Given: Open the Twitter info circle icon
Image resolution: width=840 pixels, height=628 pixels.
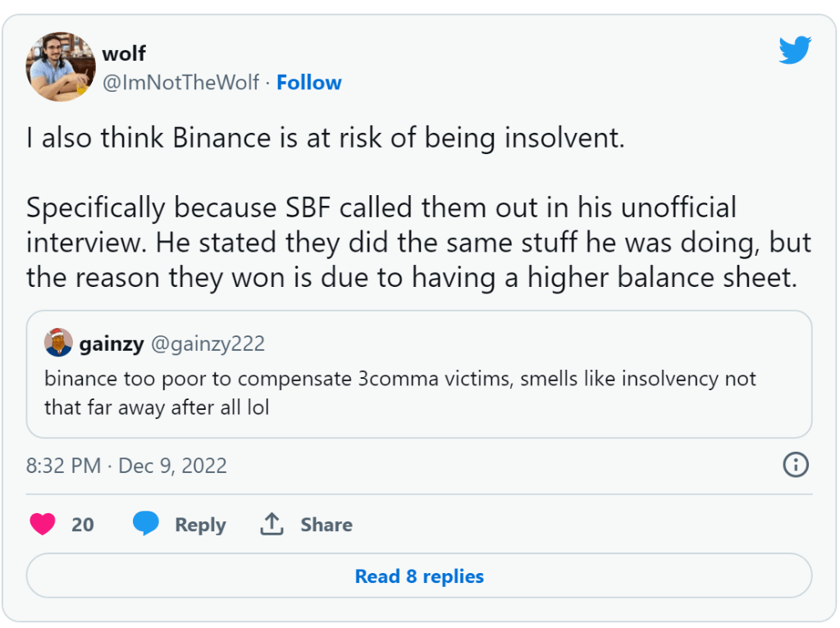Looking at the screenshot, I should 796,465.
